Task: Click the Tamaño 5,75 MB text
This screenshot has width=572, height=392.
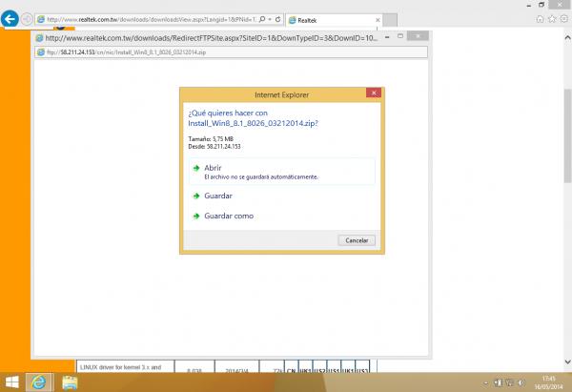Action: 211,138
